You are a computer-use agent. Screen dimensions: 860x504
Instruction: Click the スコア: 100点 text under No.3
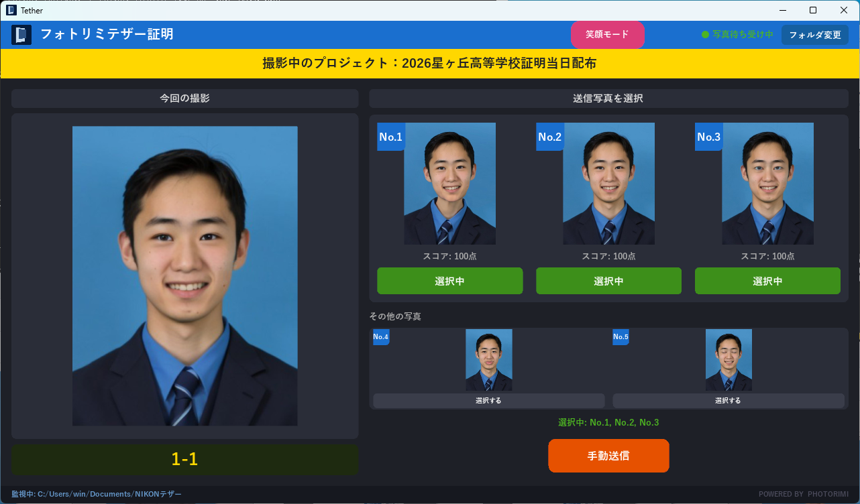[x=767, y=256]
